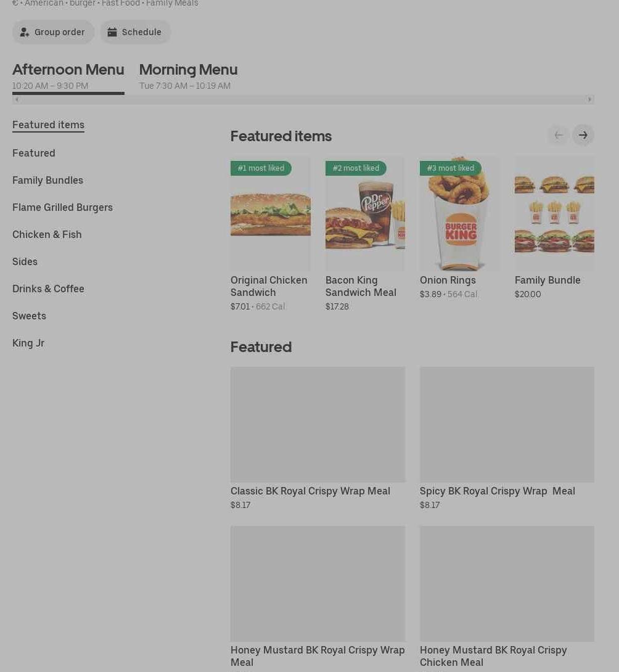Click the Group order people icon
The image size is (619, 672).
[25, 32]
